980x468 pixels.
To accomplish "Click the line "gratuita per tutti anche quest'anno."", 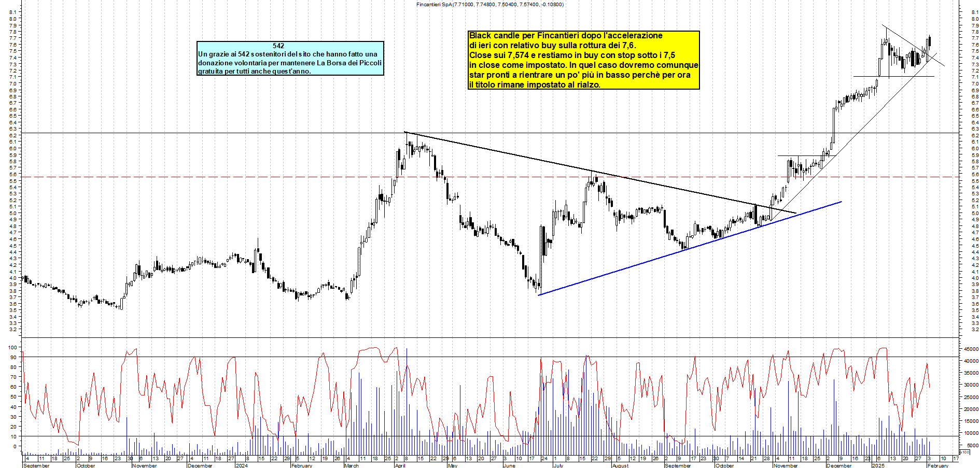I will pos(255,71).
